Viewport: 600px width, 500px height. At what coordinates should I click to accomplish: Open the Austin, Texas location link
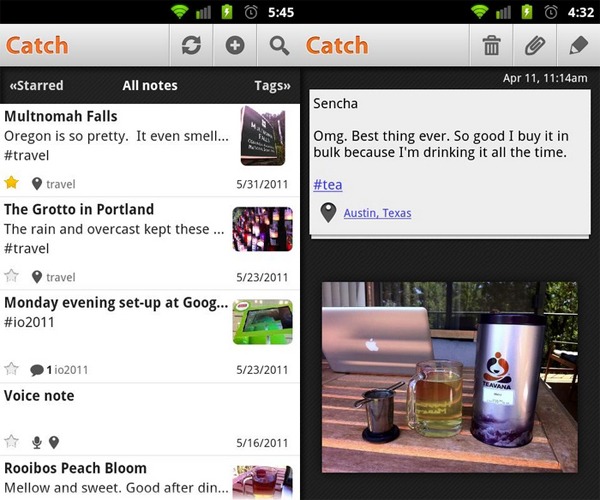tap(377, 213)
